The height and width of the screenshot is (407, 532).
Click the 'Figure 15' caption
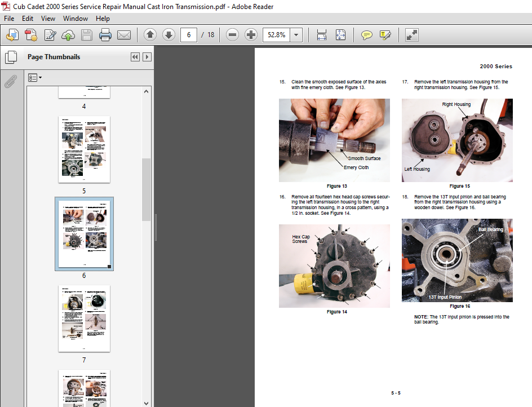coord(459,186)
